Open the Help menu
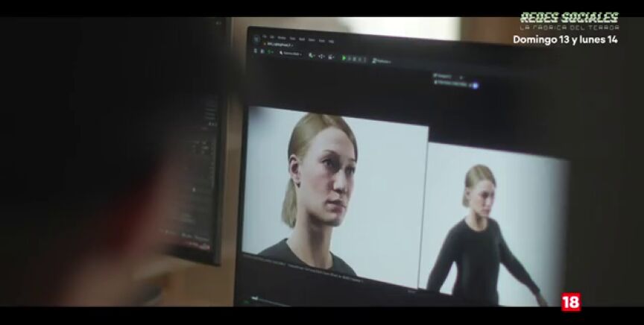The image size is (644, 325). [x=331, y=41]
